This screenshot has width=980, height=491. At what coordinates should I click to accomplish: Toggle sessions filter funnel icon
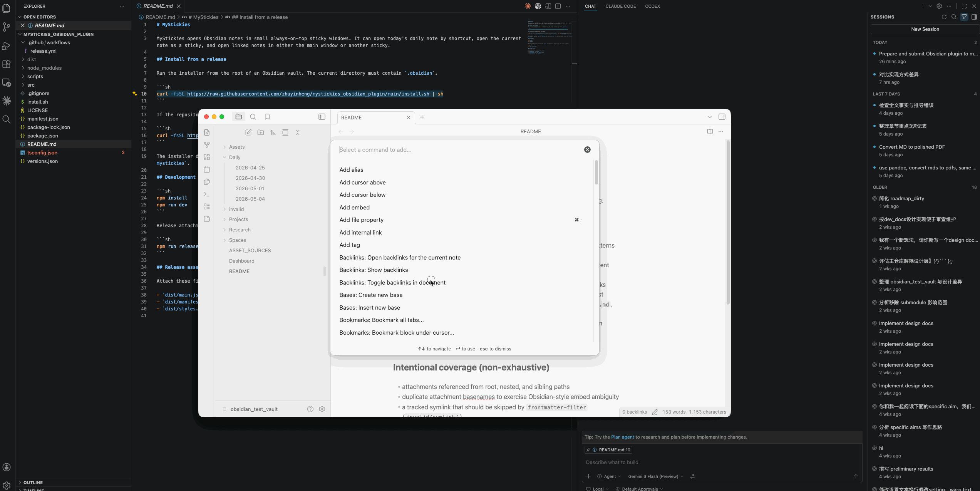[x=964, y=17]
